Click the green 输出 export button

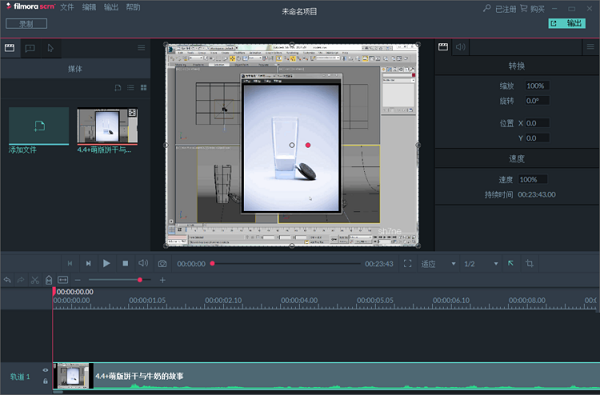point(567,23)
